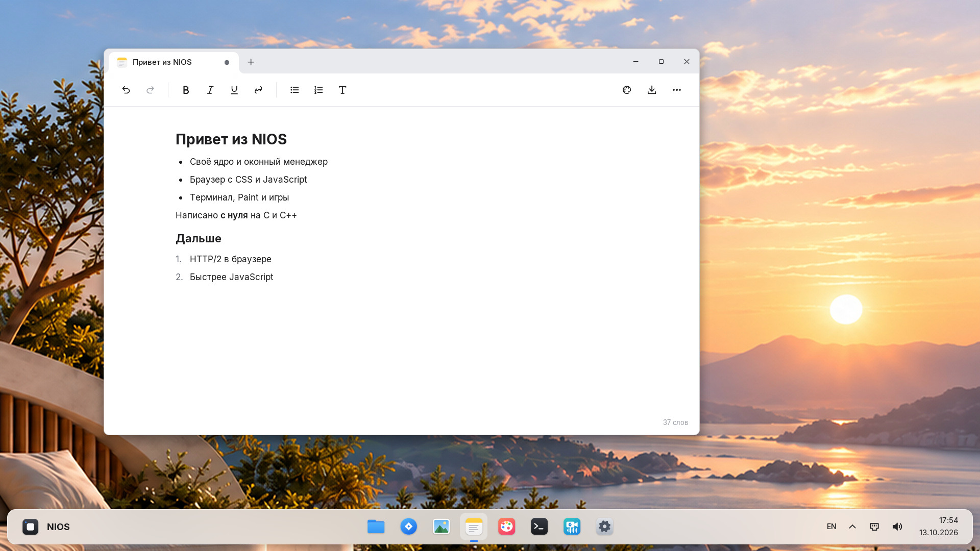Click the unsaved dot on the tab

point(227,62)
